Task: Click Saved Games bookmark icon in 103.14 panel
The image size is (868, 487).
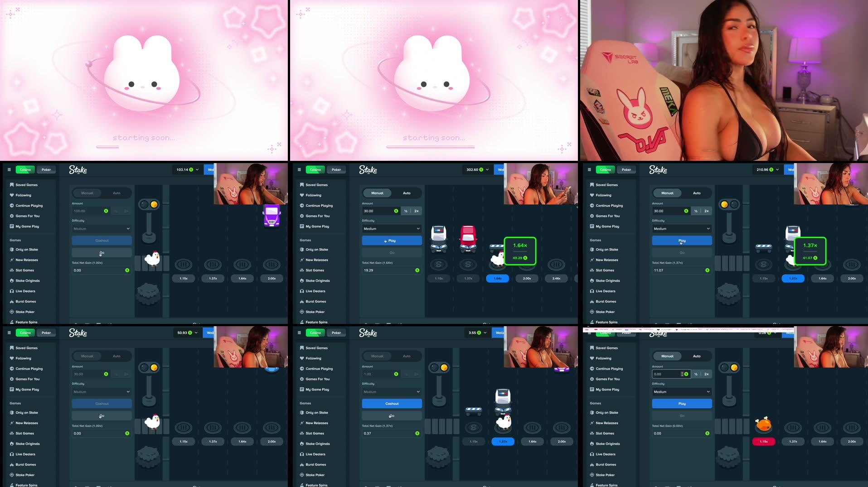Action: pos(12,185)
